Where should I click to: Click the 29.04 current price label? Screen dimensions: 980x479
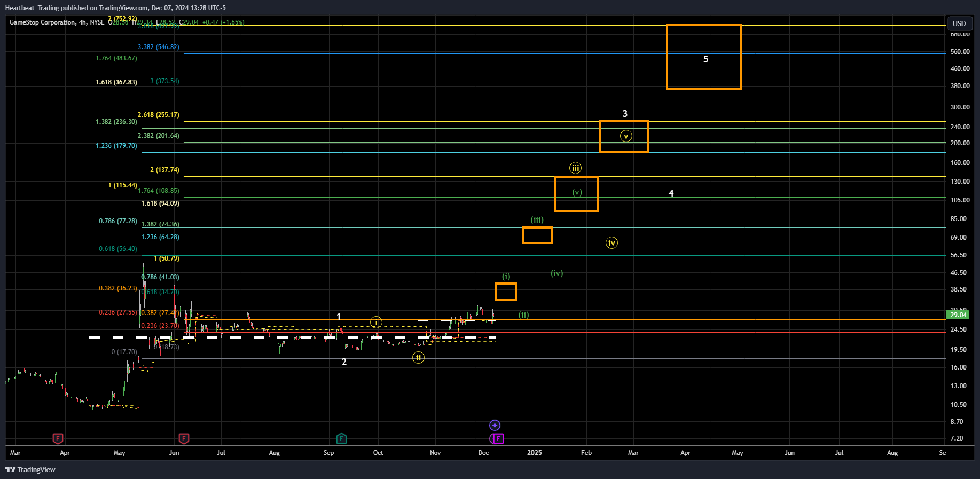[x=958, y=315]
